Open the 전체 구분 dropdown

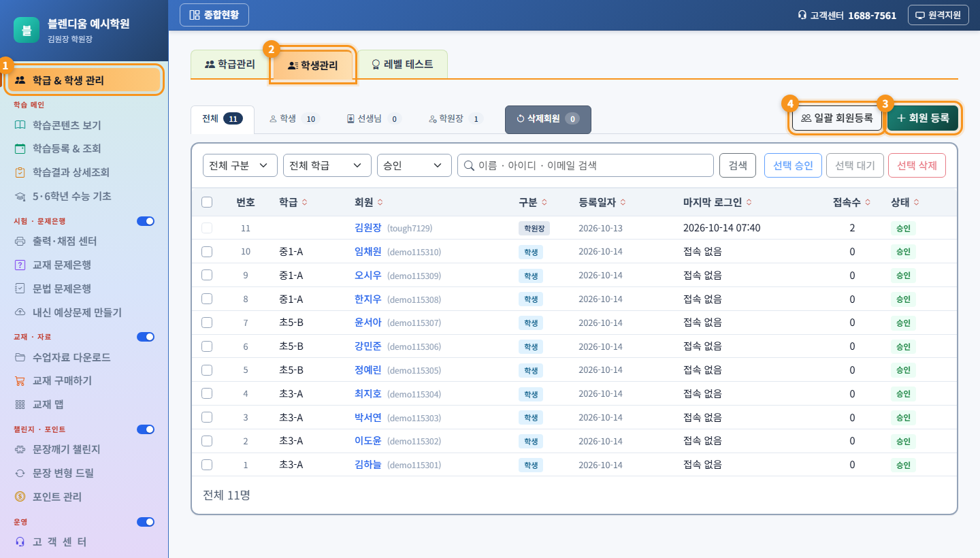[240, 165]
